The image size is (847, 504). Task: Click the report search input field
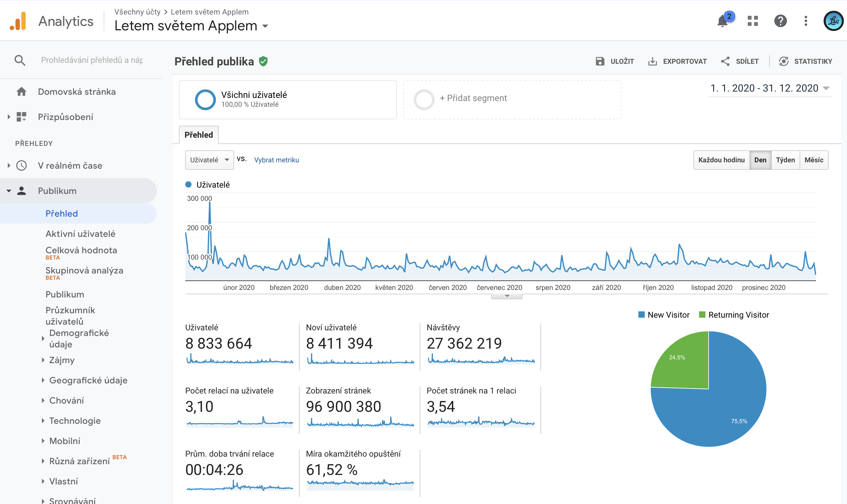coord(92,60)
